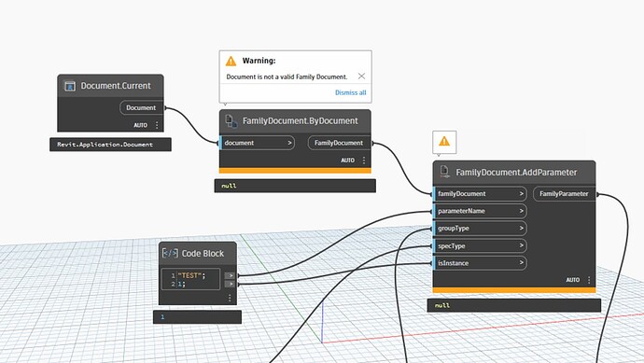
Task: Click the FamilyDocument.ByDocument node icon
Action: pyautogui.click(x=231, y=120)
